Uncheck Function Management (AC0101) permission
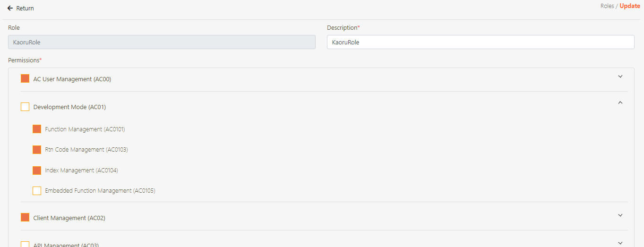This screenshot has height=247, width=644. 37,129
